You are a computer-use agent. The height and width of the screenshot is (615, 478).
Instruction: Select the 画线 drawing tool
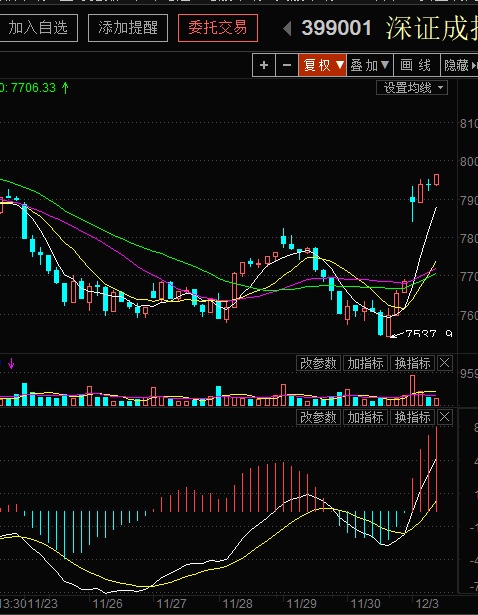416,65
